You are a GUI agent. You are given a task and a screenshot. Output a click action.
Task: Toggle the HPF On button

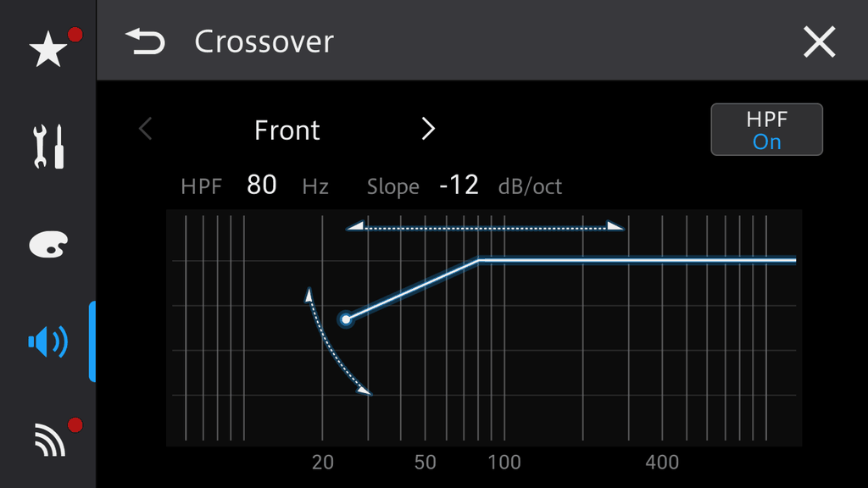point(766,130)
